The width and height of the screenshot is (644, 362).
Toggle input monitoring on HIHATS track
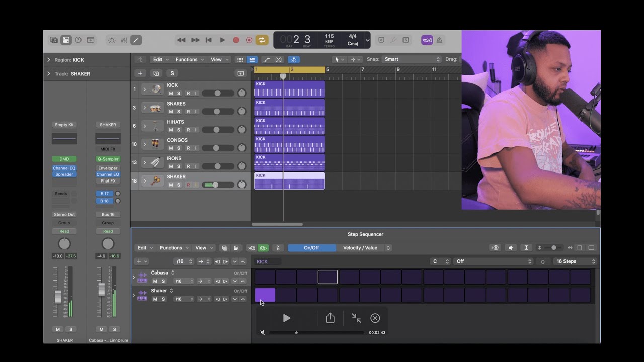click(196, 130)
